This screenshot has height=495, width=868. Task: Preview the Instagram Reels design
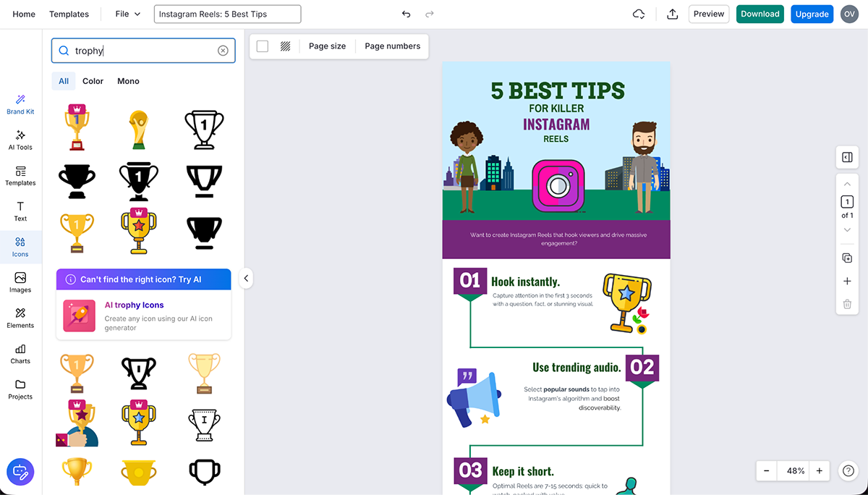point(708,14)
